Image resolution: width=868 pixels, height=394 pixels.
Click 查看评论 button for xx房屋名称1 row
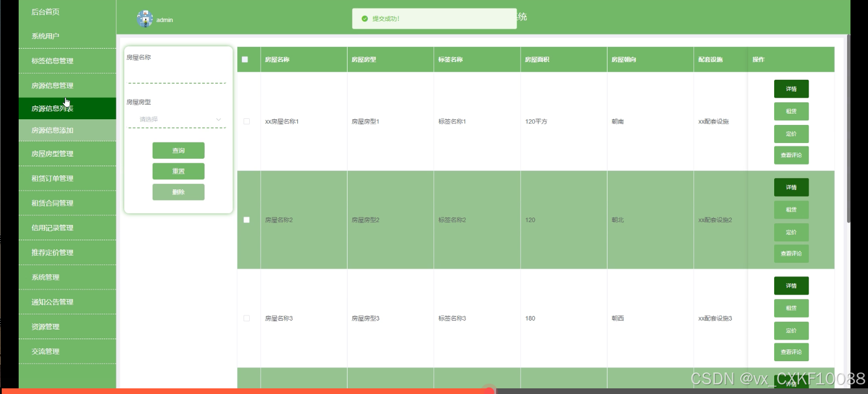[791, 155]
